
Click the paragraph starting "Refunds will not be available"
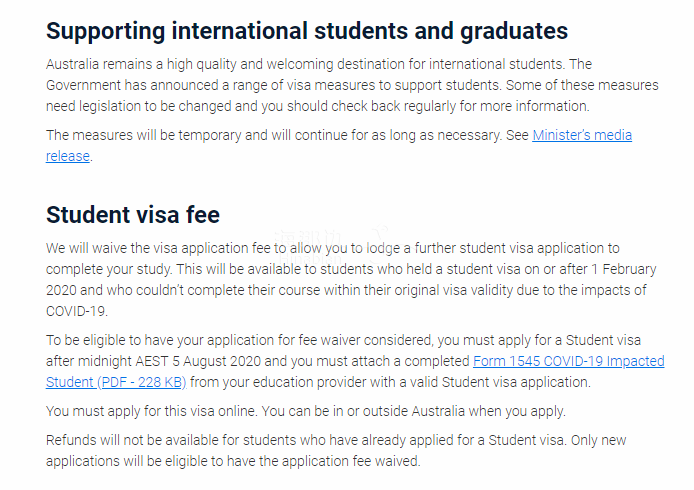coord(336,451)
